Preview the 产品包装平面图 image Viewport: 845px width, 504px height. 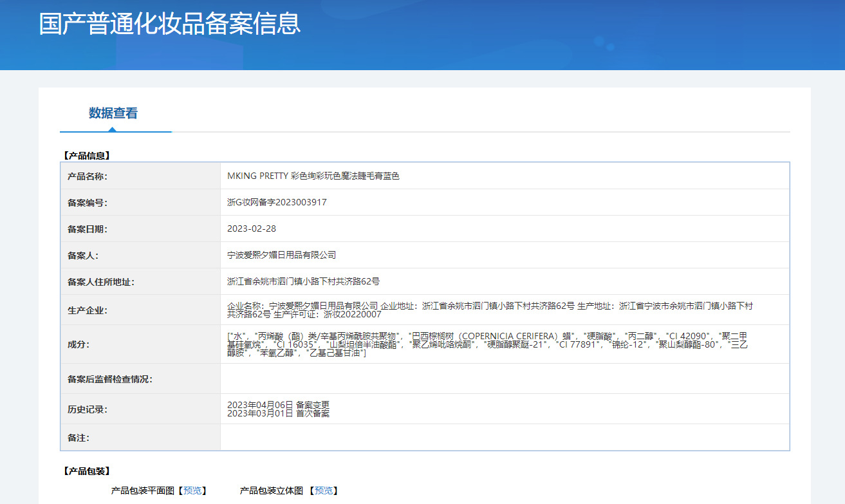click(192, 490)
